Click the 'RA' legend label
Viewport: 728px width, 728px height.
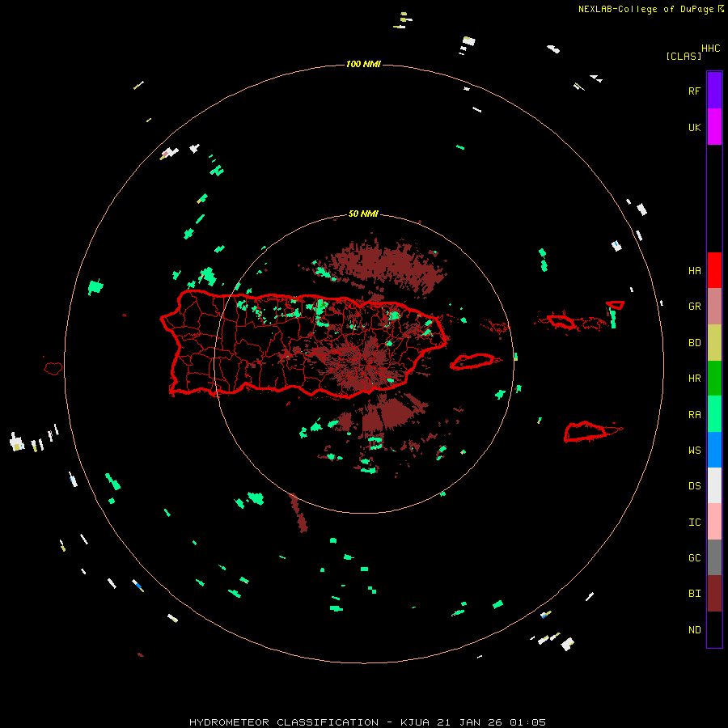[x=694, y=415]
